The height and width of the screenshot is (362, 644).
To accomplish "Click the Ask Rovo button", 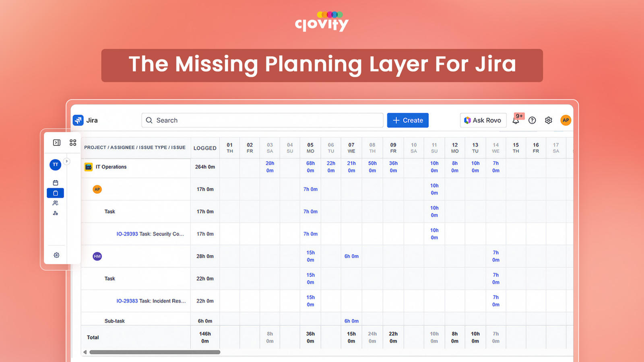I will 483,120.
